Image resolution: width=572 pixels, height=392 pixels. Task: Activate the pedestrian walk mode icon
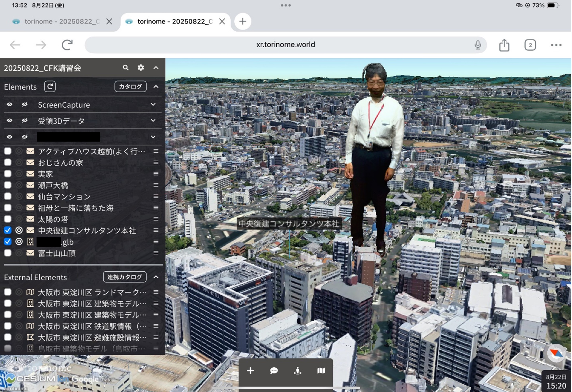point(298,370)
